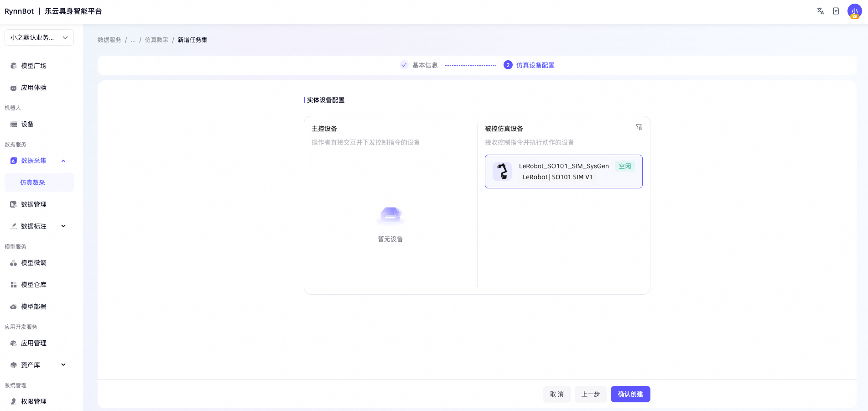868x411 pixels.
Task: Click the 暂无设备 empty placeholder text
Action: pyautogui.click(x=390, y=239)
